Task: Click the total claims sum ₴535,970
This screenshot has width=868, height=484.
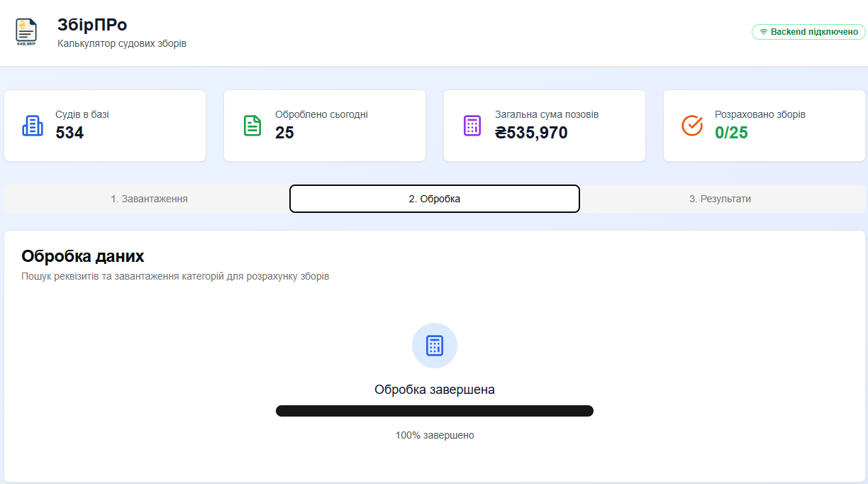Action: coord(531,133)
